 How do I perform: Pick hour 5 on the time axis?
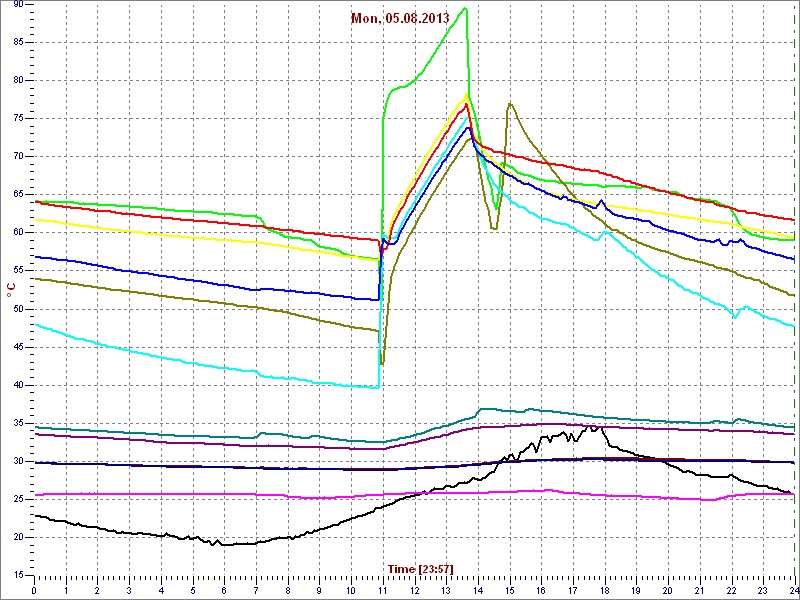193,590
